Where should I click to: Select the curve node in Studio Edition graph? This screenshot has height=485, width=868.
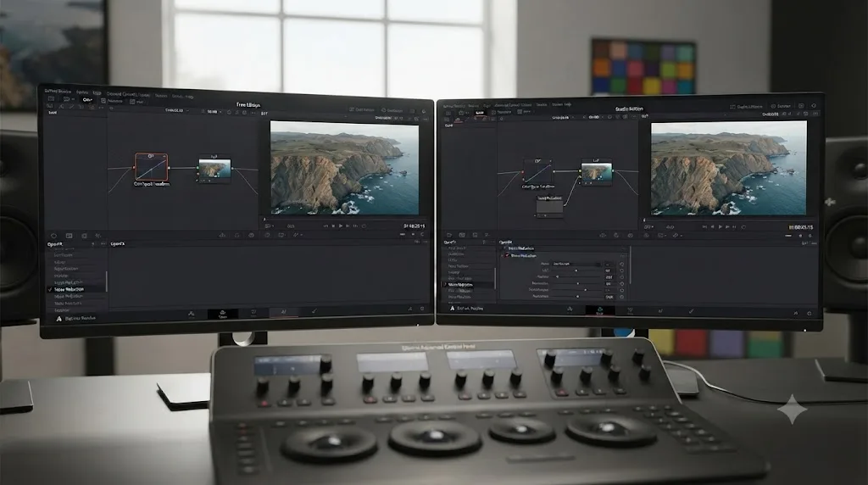coord(537,171)
